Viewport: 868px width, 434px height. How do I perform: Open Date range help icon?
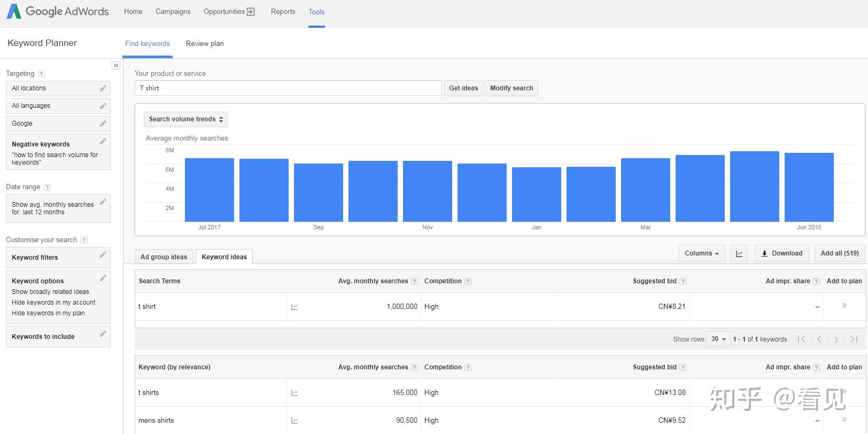47,187
